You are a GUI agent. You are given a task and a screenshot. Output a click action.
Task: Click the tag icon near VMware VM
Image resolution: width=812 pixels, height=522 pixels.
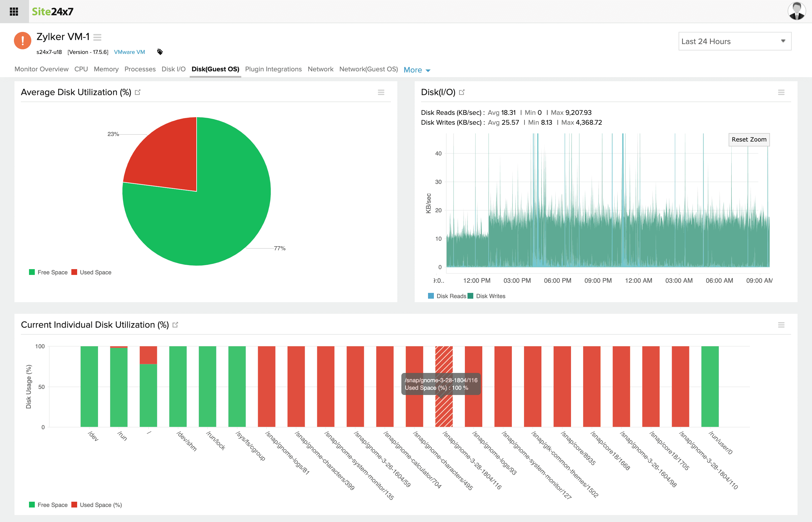(x=159, y=52)
